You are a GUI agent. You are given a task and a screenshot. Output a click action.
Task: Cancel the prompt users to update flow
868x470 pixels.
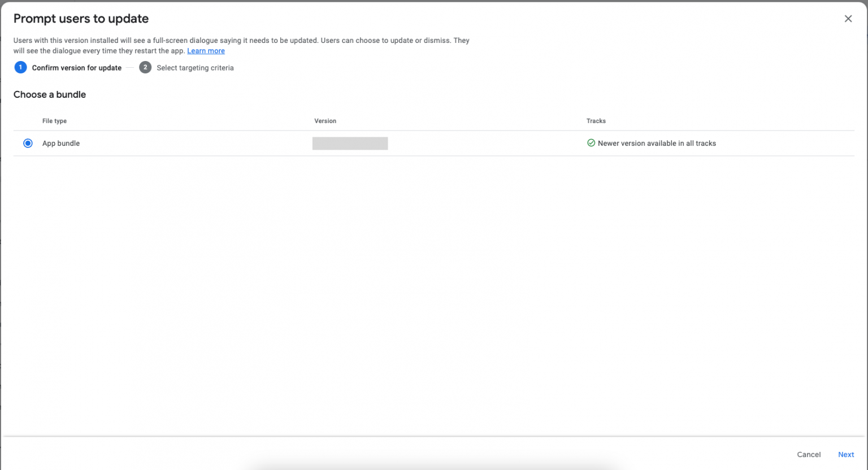point(809,454)
